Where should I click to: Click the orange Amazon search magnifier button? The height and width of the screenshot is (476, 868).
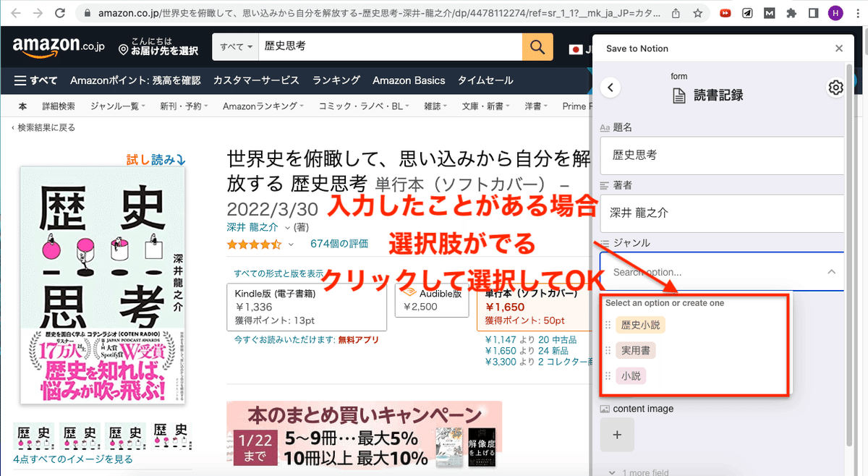537,46
